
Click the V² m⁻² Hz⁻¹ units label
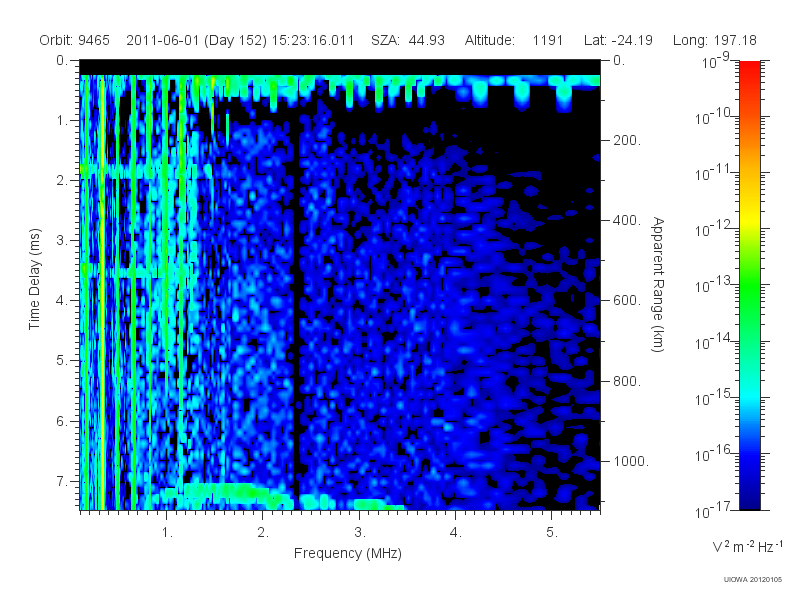pos(747,546)
